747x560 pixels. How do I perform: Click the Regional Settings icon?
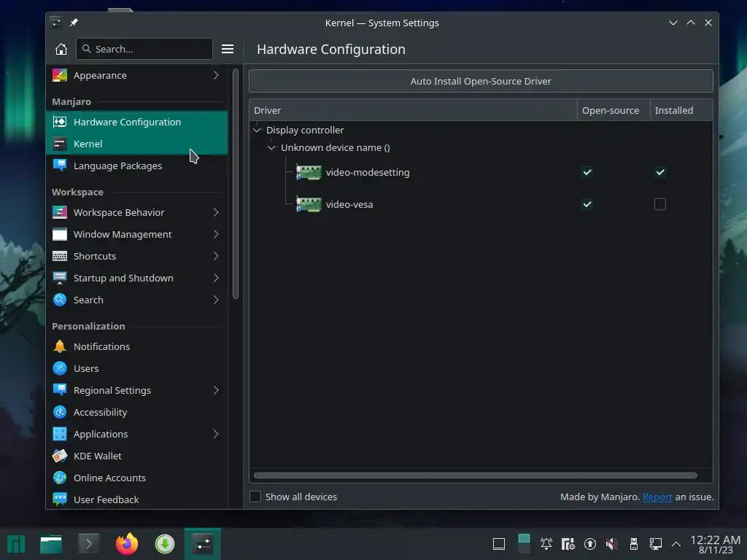(x=60, y=391)
